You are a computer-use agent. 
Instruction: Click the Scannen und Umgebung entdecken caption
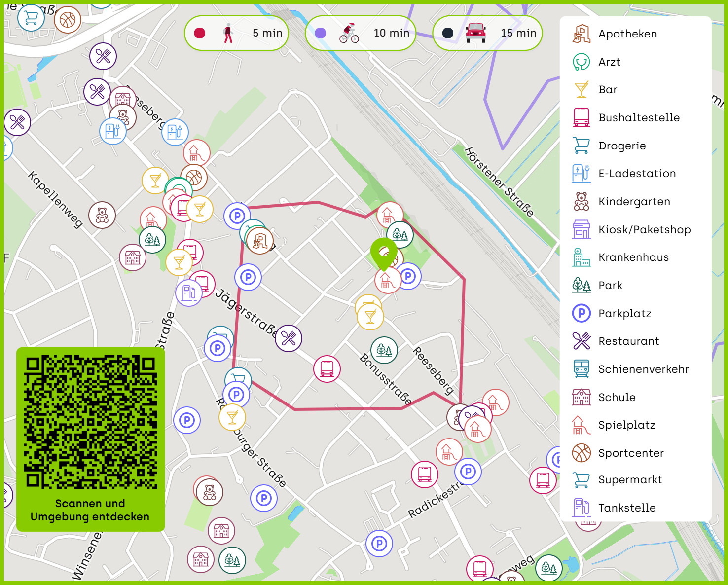(90, 510)
